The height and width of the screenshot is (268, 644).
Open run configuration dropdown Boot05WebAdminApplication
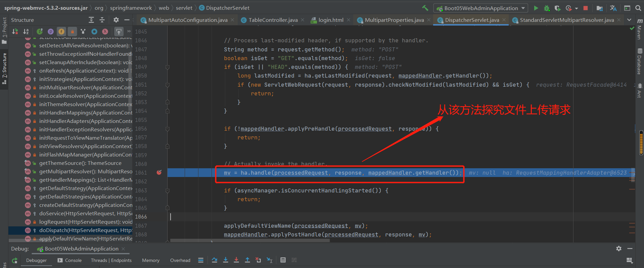pyautogui.click(x=481, y=8)
